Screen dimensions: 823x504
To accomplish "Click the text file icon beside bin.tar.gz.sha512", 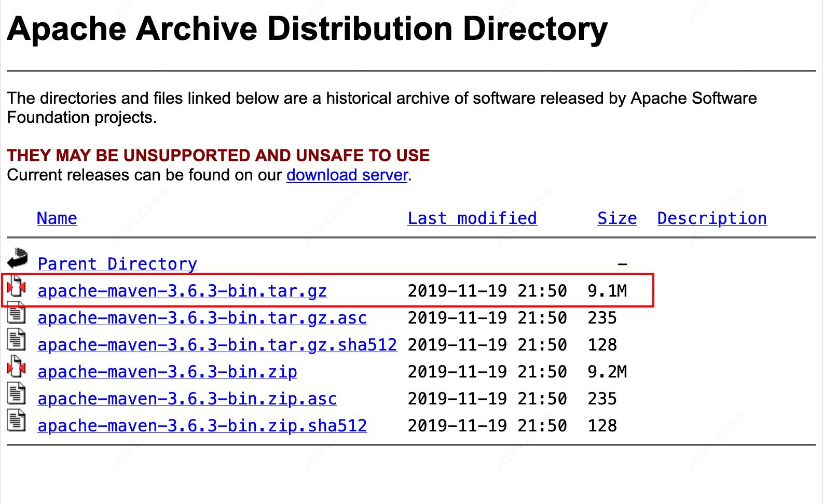I will coord(16,340).
